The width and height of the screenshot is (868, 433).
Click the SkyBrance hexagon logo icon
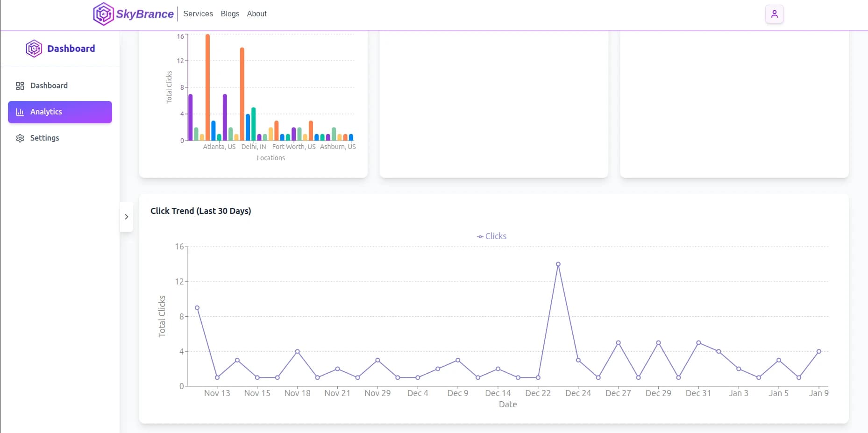[103, 14]
